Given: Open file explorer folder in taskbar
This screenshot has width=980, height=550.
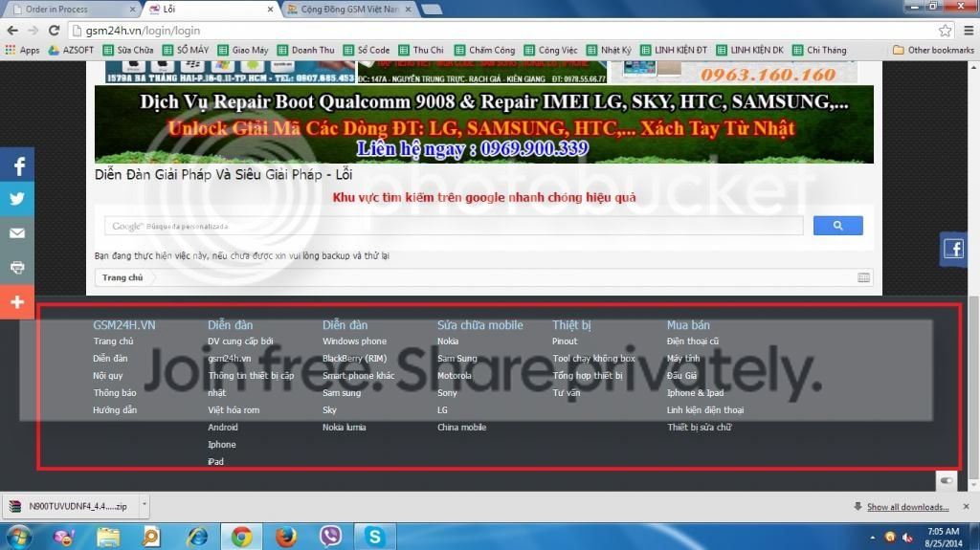Looking at the screenshot, I should (108, 537).
